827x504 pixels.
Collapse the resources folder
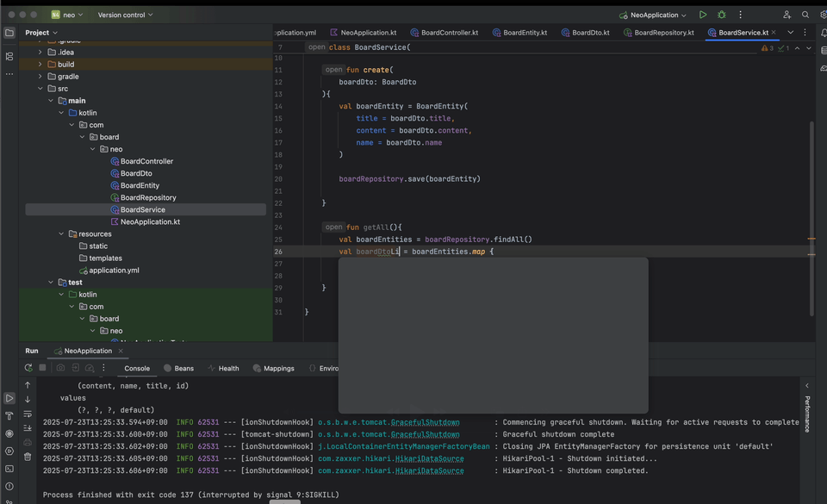[x=61, y=234]
